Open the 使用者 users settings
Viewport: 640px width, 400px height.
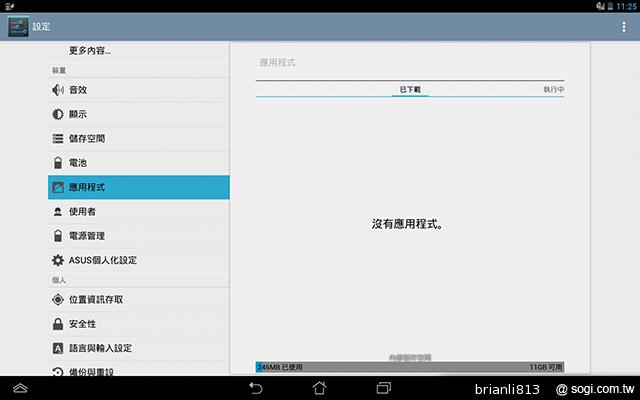(x=139, y=211)
